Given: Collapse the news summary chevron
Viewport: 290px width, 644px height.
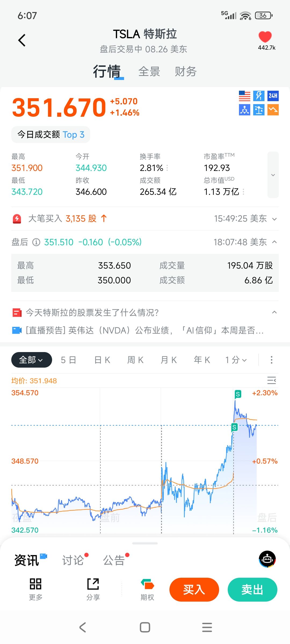Looking at the screenshot, I should [274, 312].
